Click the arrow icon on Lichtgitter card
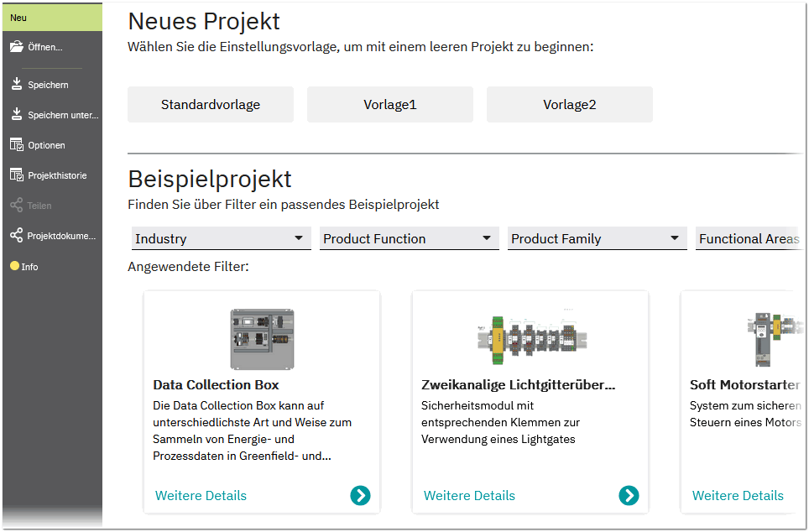Image resolution: width=809 pixels, height=532 pixels. [x=629, y=495]
